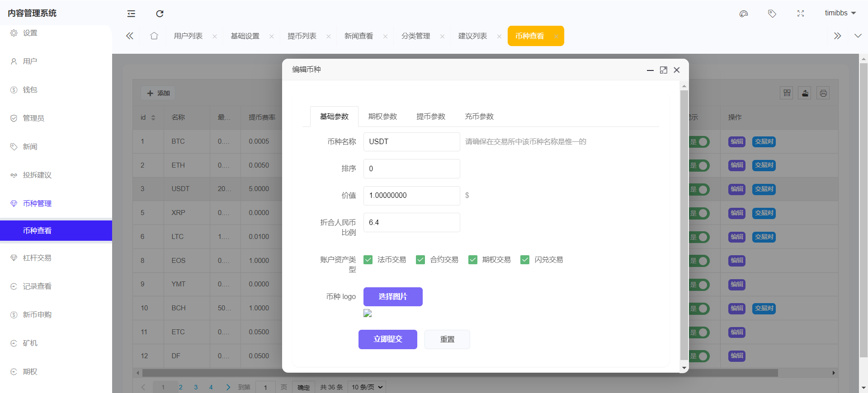Switch to the 提币参数 tab

[x=431, y=117]
